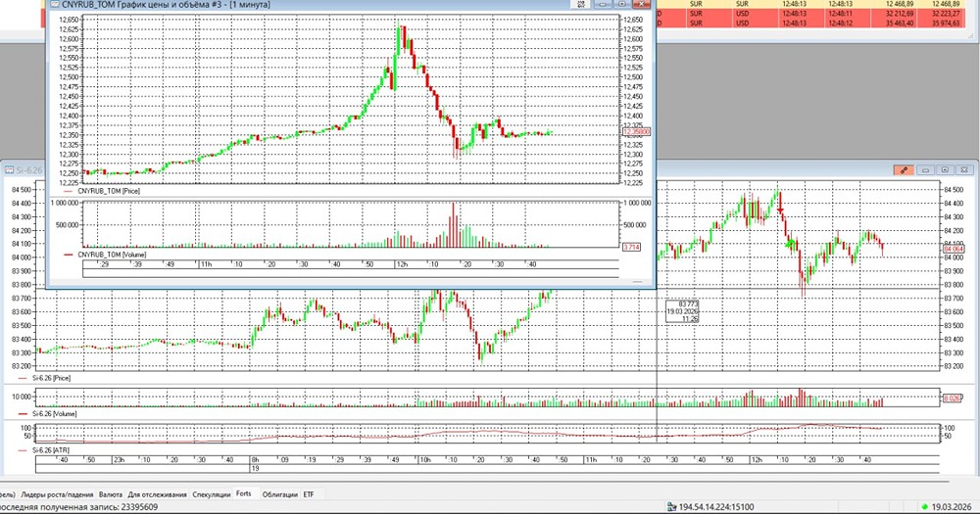Click the 12,650 label on the left price axis
This screenshot has width=980, height=514.
tap(69, 20)
